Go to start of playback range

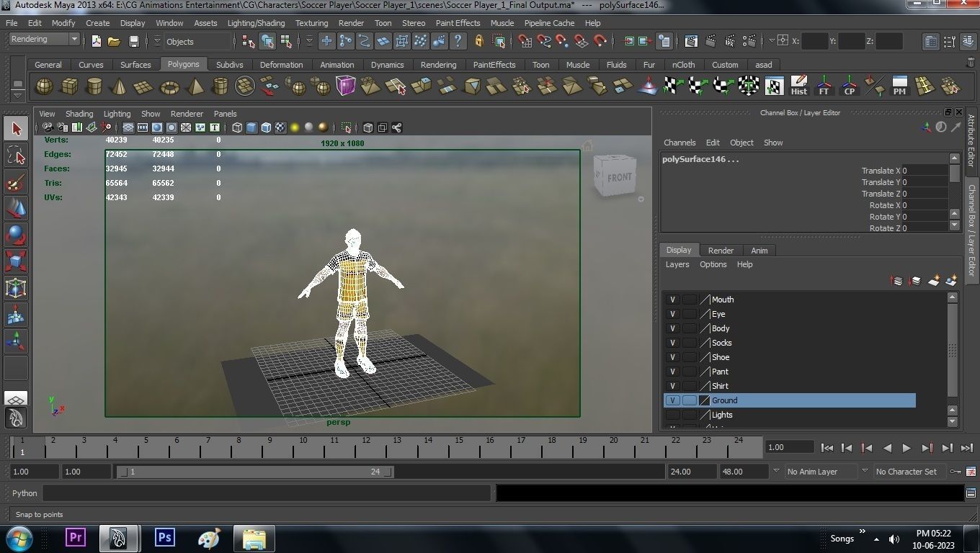(x=827, y=448)
